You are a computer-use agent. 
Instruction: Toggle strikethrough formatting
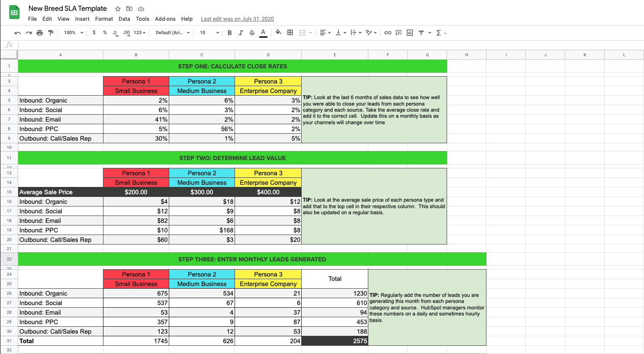click(x=252, y=33)
